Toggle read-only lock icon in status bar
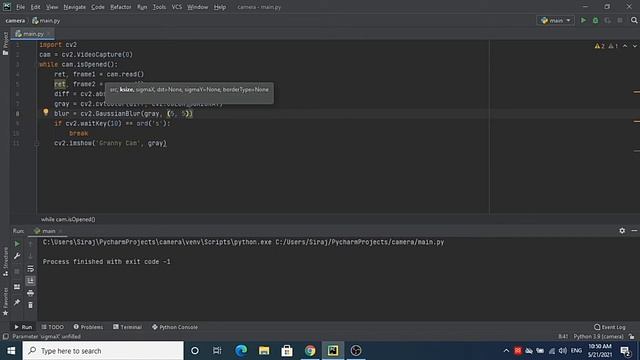This screenshot has width=640, height=360. 632,336
